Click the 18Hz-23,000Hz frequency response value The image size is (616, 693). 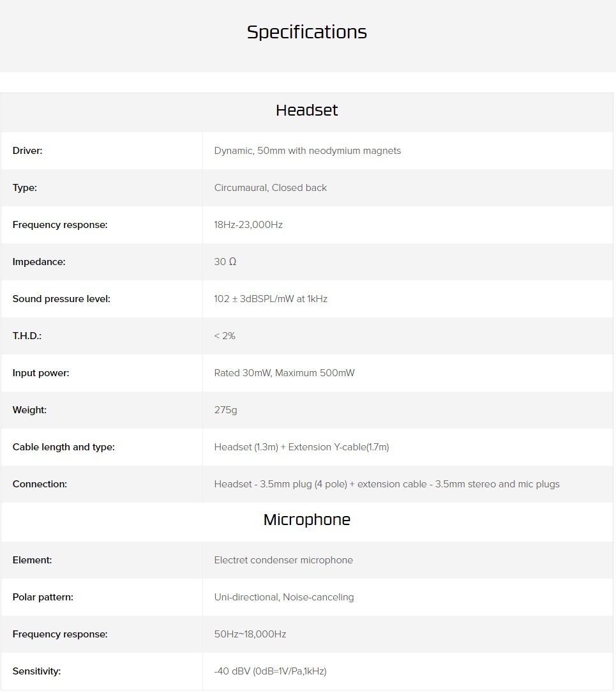[x=248, y=225]
